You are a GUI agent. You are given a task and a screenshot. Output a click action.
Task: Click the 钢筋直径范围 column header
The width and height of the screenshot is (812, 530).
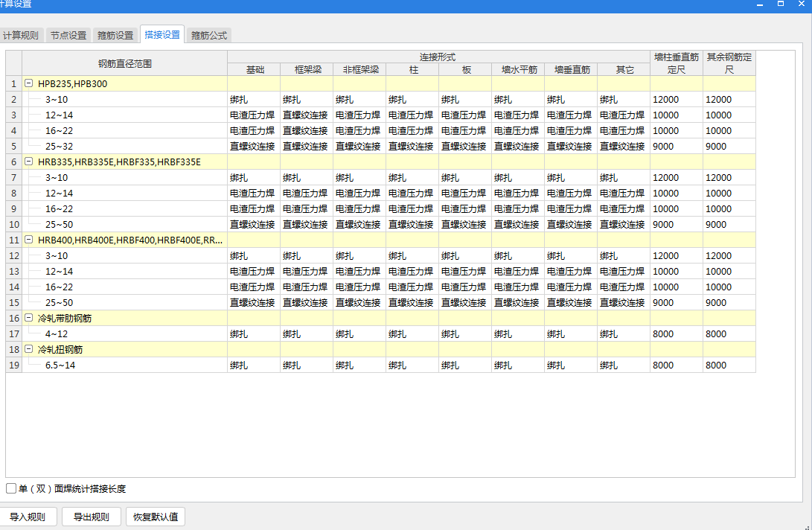[125, 63]
